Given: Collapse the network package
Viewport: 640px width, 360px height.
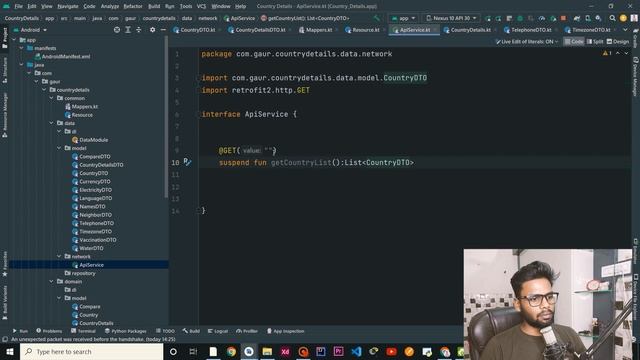Looking at the screenshot, I should tap(59, 256).
